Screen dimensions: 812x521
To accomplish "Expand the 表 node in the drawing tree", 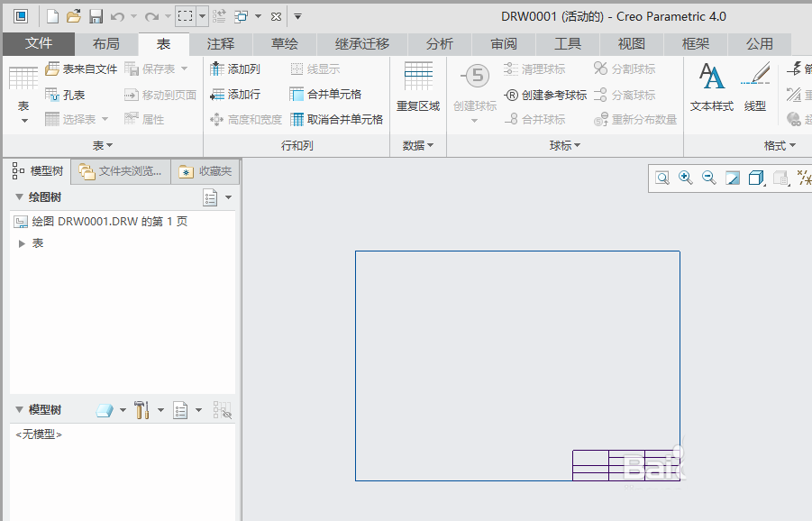I will (22, 242).
